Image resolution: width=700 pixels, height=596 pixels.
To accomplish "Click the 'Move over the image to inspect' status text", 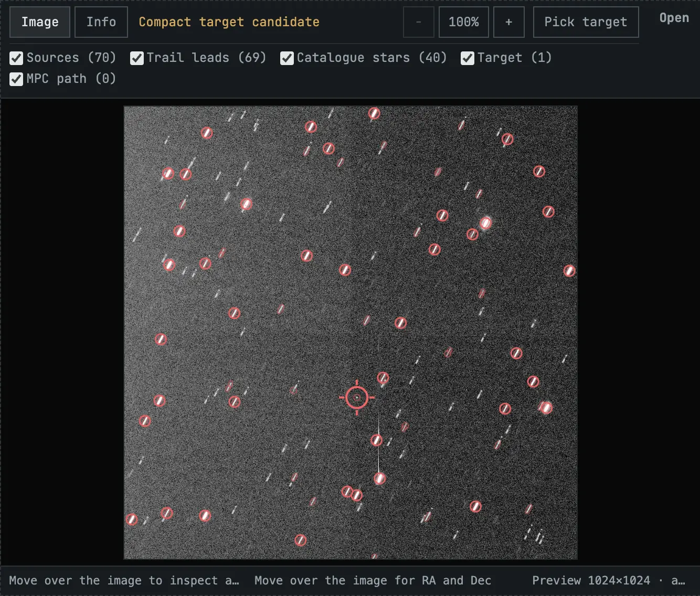I will click(x=124, y=580).
